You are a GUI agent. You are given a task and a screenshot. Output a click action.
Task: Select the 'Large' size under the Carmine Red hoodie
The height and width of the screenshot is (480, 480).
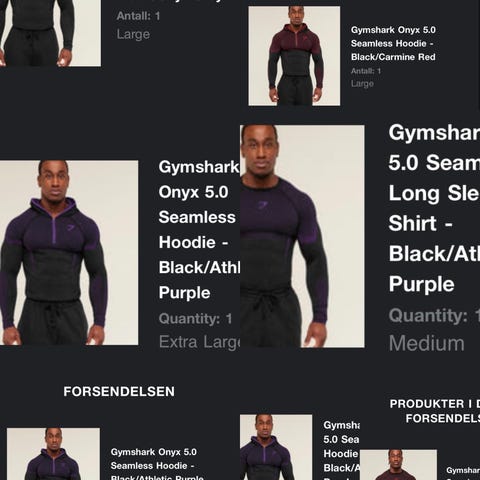(x=362, y=83)
